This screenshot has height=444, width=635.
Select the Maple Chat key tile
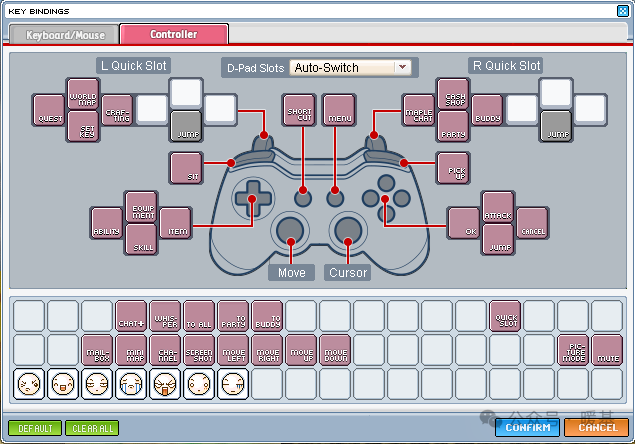pos(419,110)
